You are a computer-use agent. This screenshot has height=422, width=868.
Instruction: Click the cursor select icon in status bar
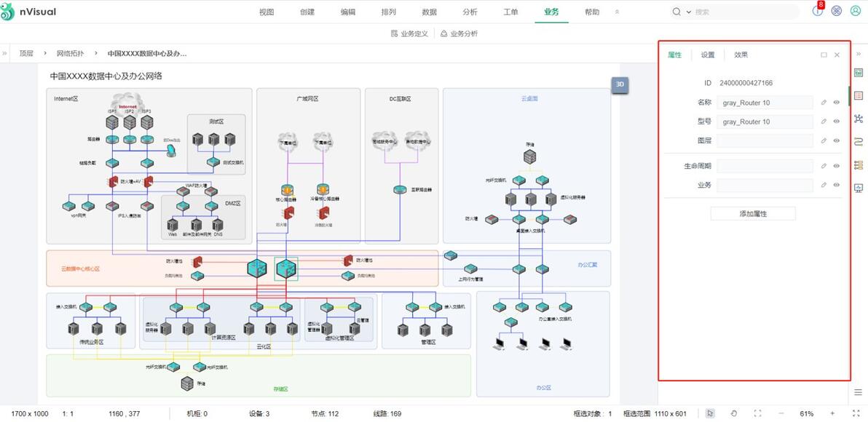(x=710, y=413)
